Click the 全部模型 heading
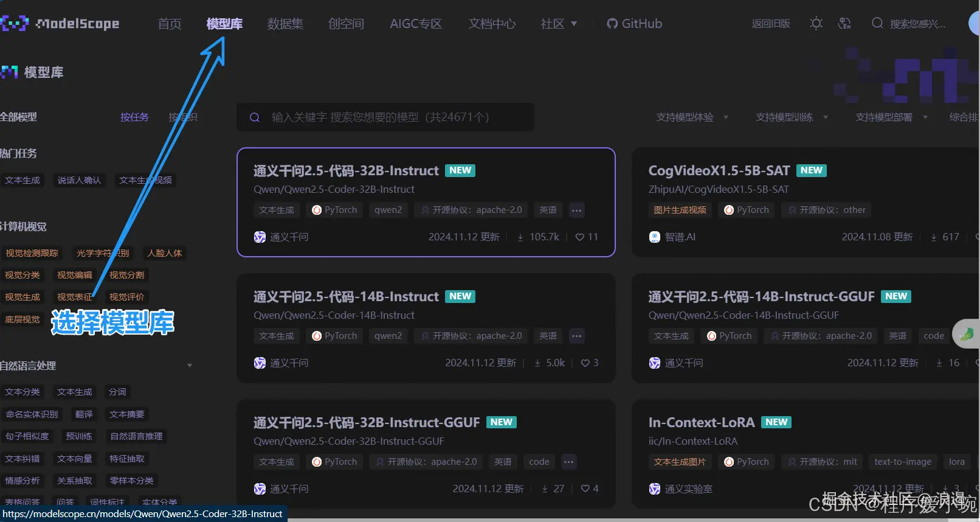980x522 pixels. (19, 117)
